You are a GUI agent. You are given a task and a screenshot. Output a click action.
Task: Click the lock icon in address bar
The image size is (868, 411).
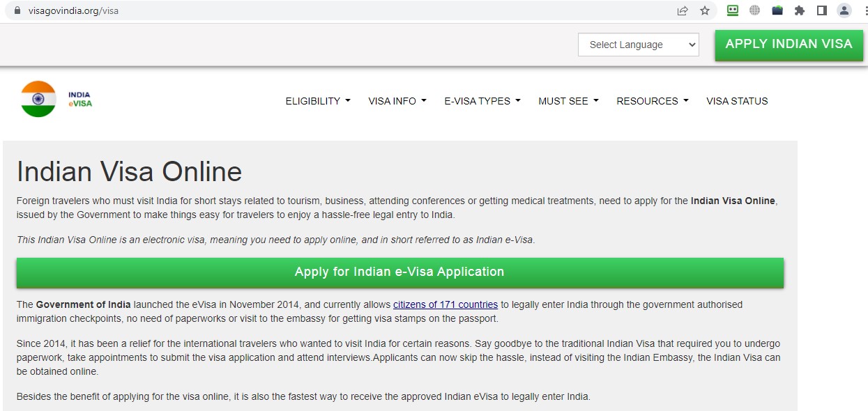(x=18, y=10)
